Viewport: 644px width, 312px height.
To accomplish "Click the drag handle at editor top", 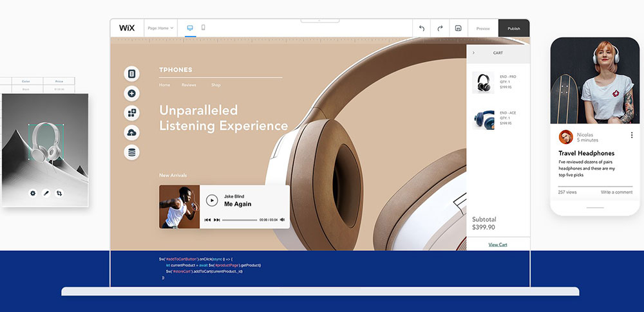I will [x=320, y=21].
